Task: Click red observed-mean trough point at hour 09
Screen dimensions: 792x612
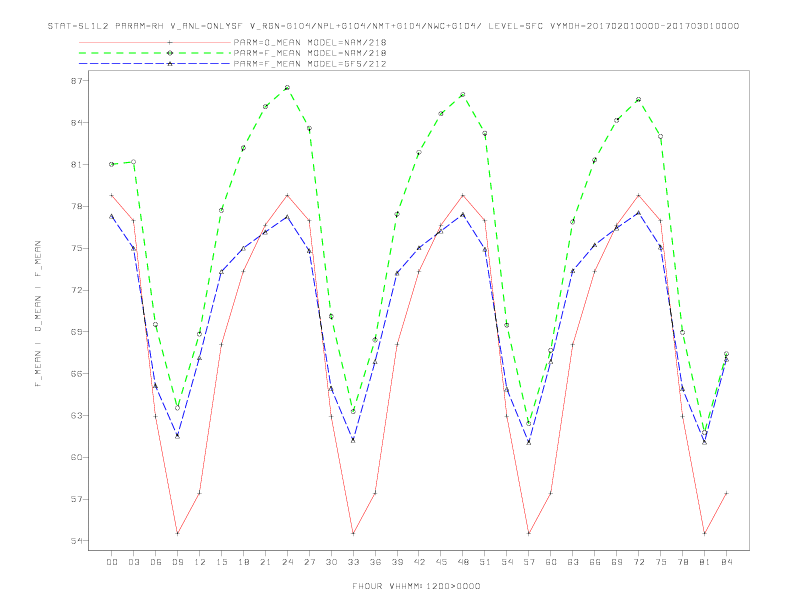Action: pyautogui.click(x=177, y=533)
